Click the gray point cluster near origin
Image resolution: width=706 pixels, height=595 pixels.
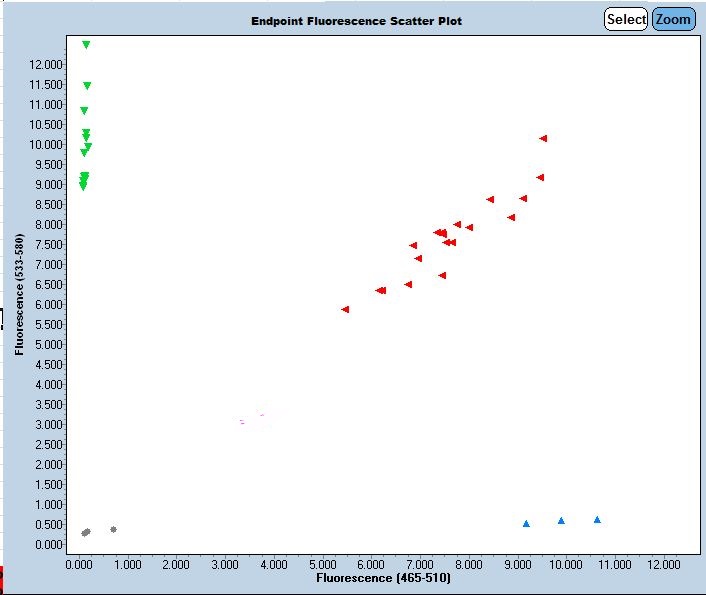coord(86,532)
